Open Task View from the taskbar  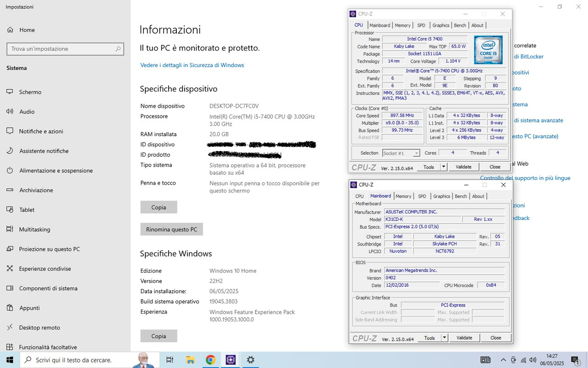tap(170, 360)
